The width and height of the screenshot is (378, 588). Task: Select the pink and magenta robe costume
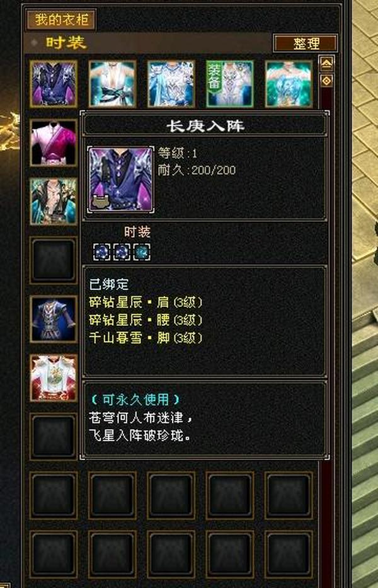pos(54,142)
